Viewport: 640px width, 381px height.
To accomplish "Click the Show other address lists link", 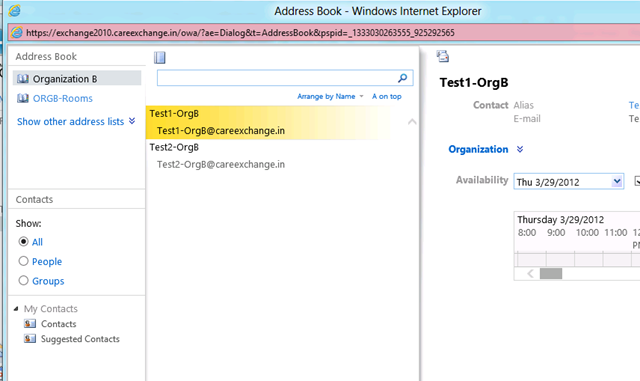I will tap(70, 121).
